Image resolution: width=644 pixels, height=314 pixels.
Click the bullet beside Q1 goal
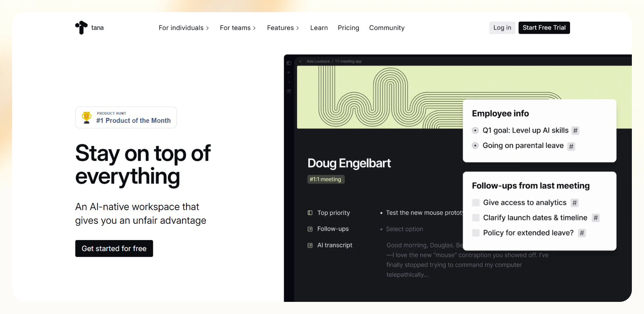(x=475, y=130)
